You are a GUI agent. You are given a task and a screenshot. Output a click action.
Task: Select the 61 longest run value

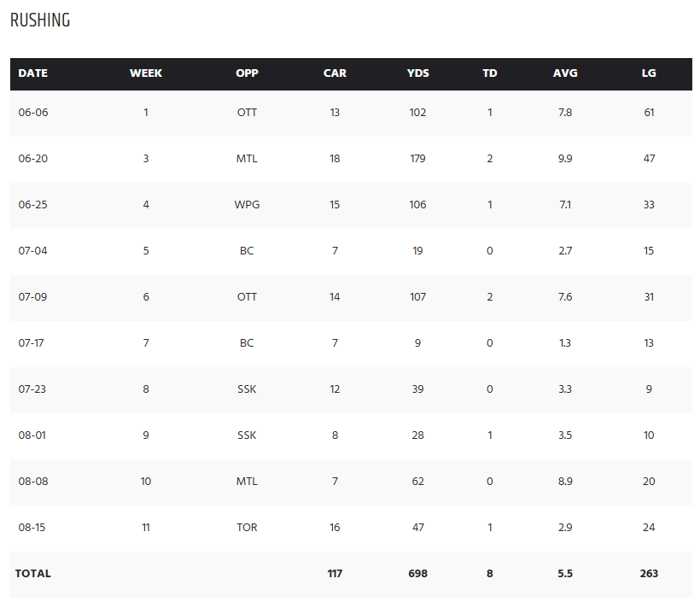[x=649, y=113]
